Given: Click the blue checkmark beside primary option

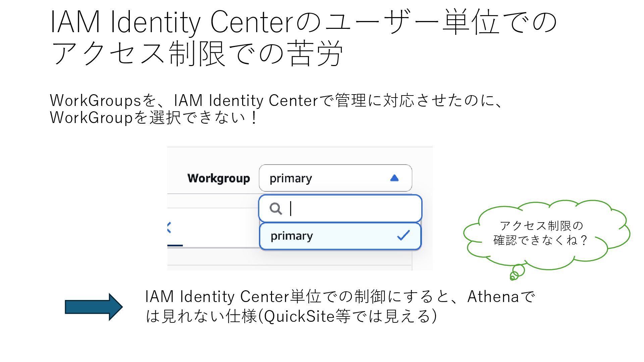Looking at the screenshot, I should 403,235.
